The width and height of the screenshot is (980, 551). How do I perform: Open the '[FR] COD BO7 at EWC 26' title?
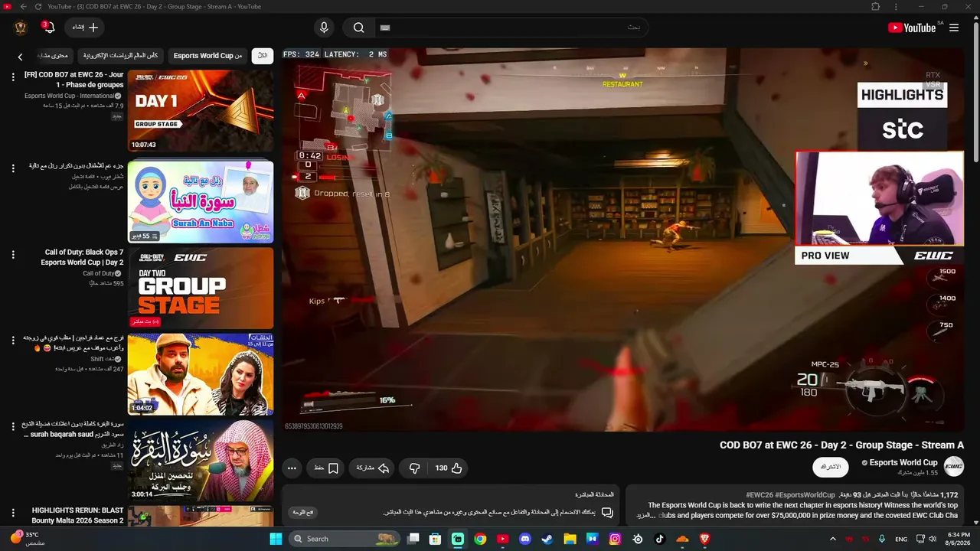click(x=74, y=80)
